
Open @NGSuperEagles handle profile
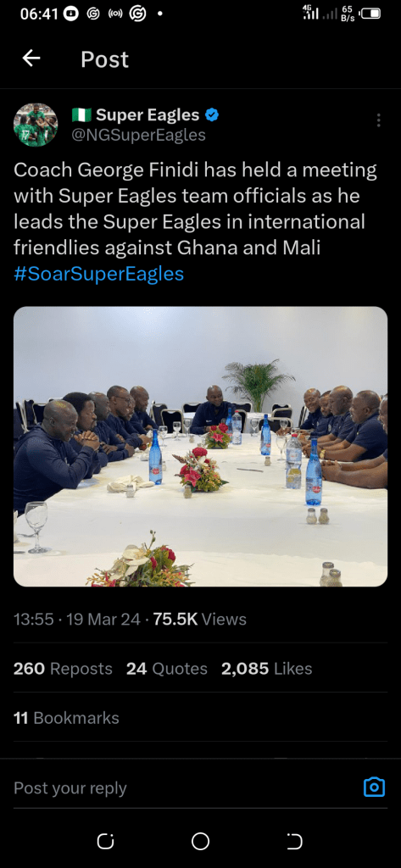[138, 135]
